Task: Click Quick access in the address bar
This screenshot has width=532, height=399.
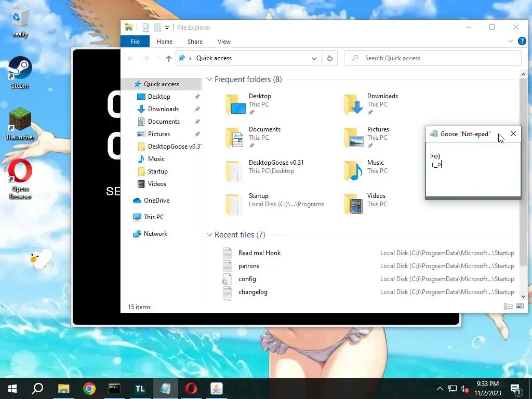Action: pos(214,58)
